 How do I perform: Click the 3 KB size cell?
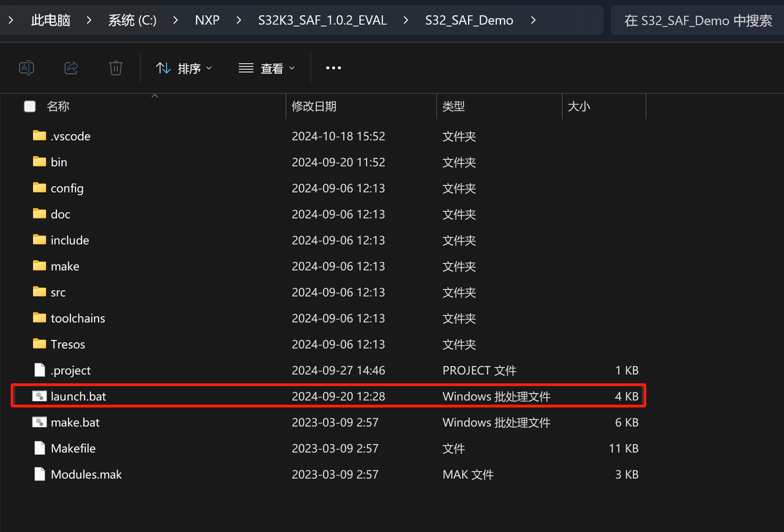(x=627, y=474)
